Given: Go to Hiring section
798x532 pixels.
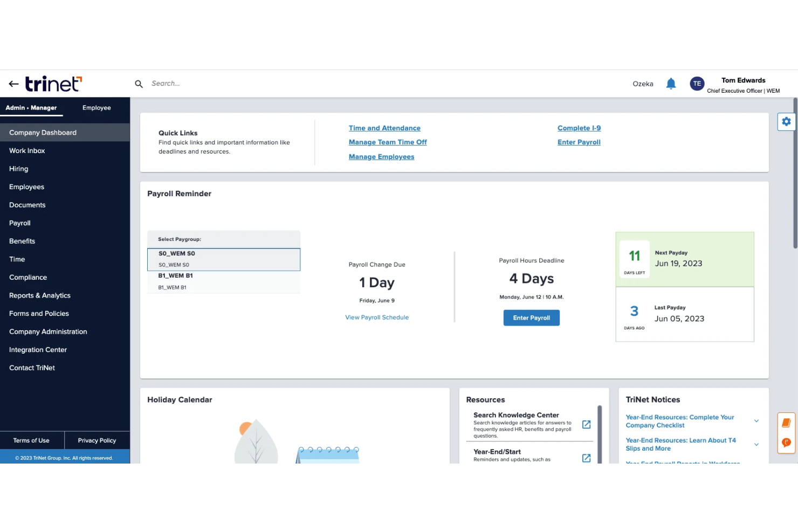Looking at the screenshot, I should coord(65,169).
